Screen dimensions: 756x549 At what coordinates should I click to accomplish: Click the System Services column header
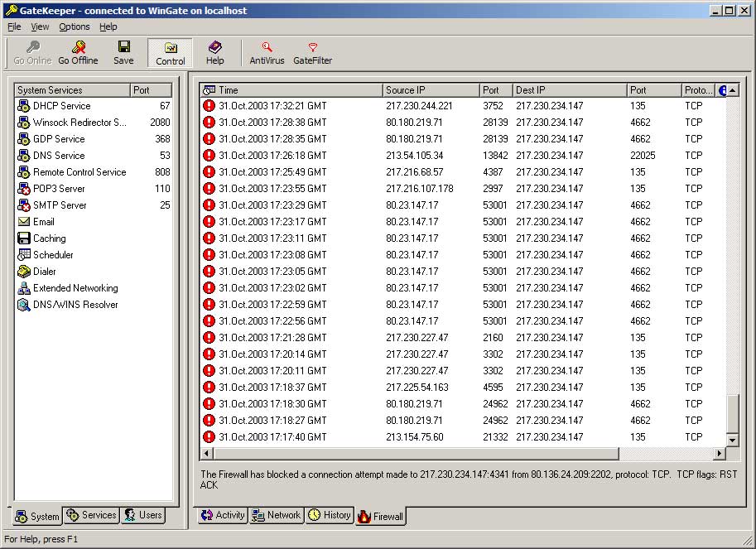[73, 90]
